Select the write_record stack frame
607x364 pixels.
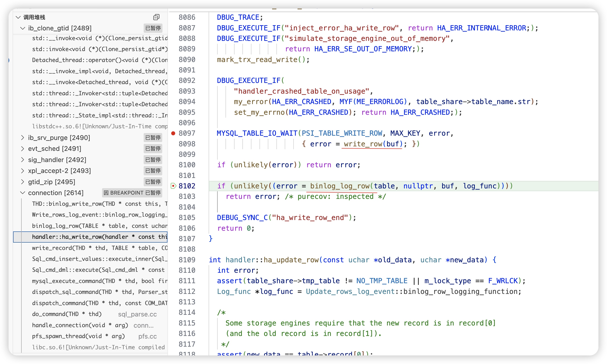(98, 248)
